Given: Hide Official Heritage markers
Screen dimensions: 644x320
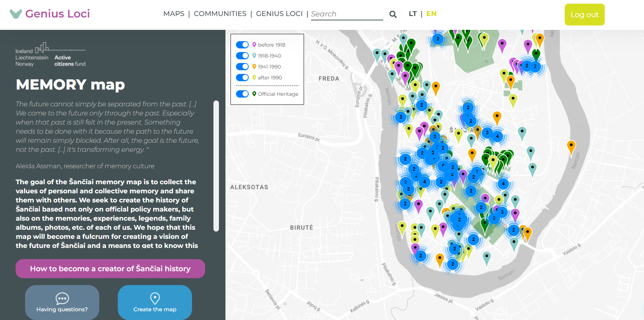Looking at the screenshot, I should 242,94.
